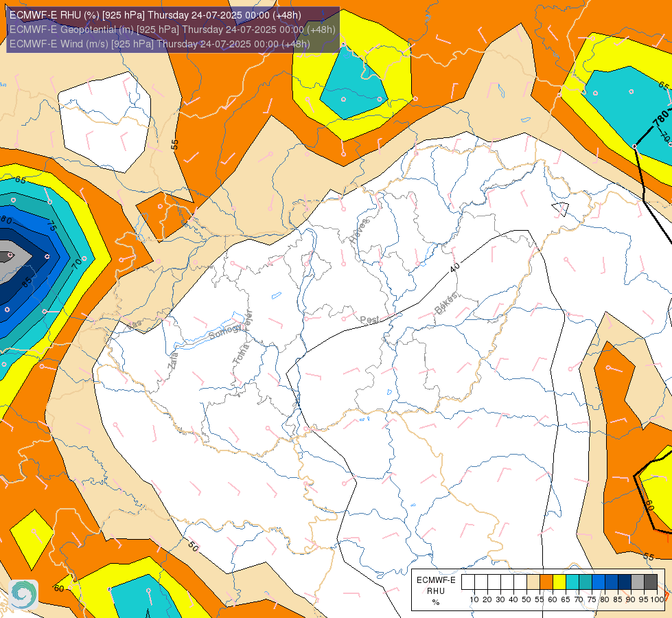This screenshot has width=672, height=618.
Task: Click the legend tick value 90
Action: pyautogui.click(x=631, y=599)
